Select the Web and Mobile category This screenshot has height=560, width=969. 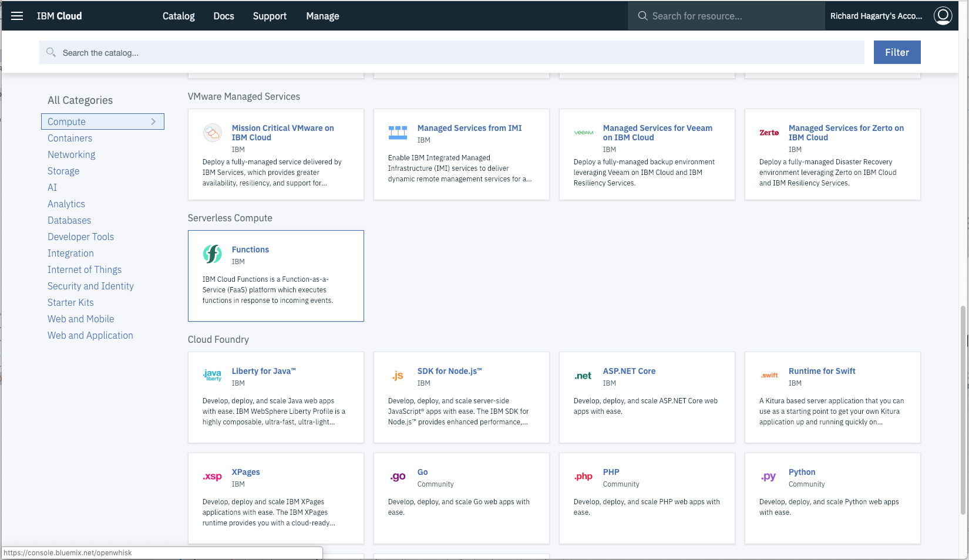tap(81, 319)
